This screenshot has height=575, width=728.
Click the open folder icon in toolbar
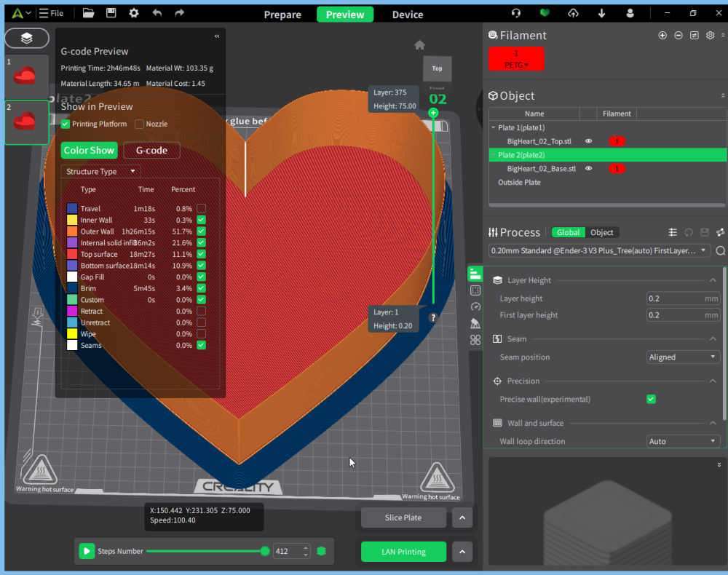point(88,13)
